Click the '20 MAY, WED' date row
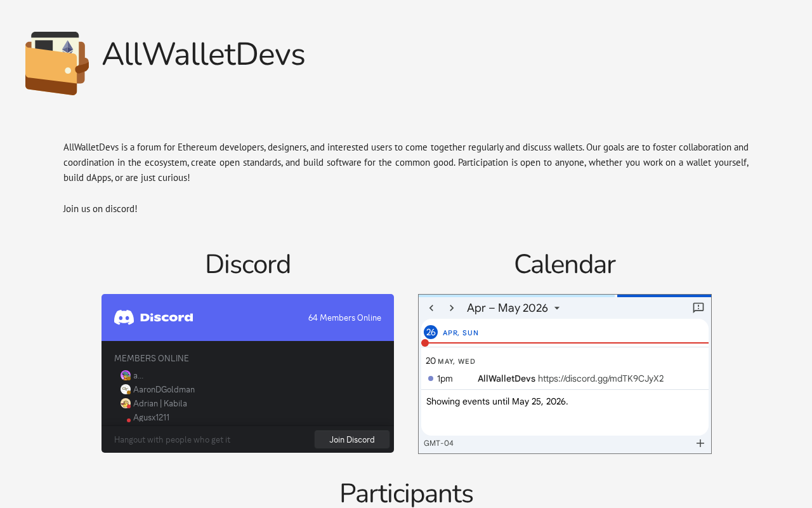 (x=450, y=361)
